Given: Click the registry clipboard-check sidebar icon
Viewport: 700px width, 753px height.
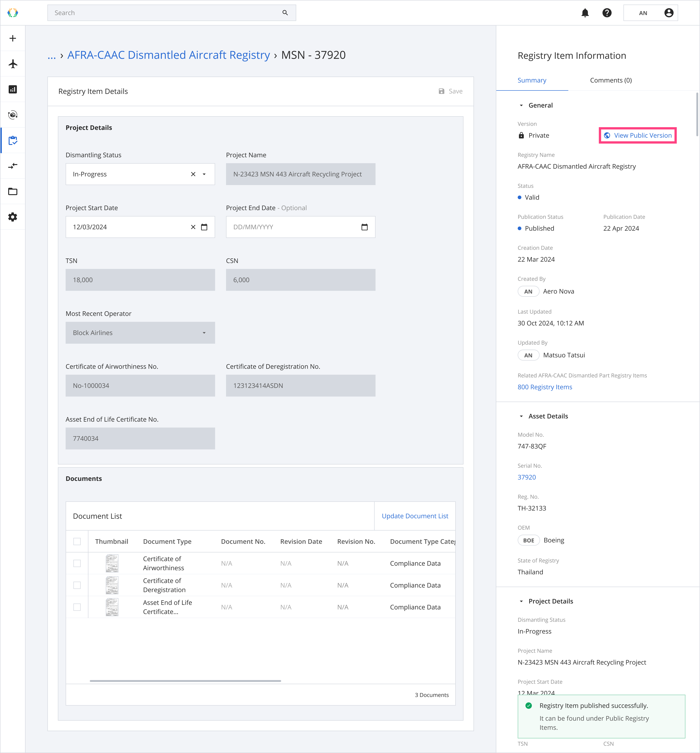Looking at the screenshot, I should [13, 141].
